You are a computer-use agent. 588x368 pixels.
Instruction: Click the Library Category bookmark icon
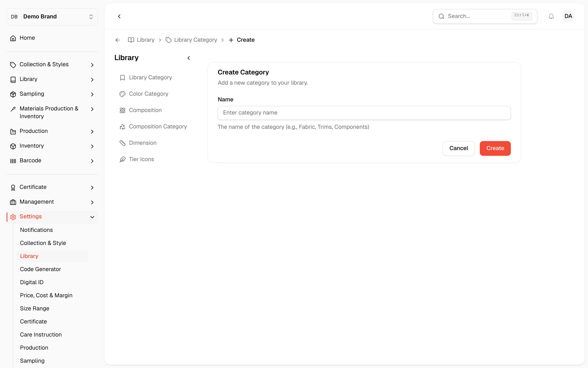point(122,78)
